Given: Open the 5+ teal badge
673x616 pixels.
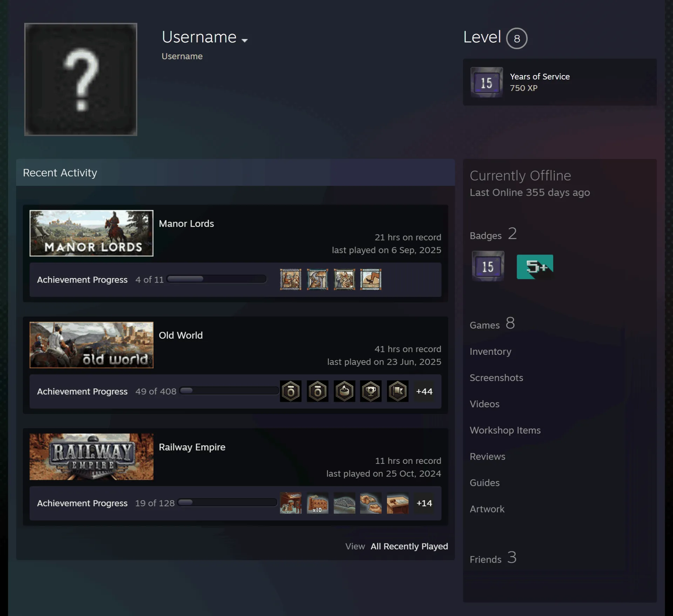Looking at the screenshot, I should 535,267.
